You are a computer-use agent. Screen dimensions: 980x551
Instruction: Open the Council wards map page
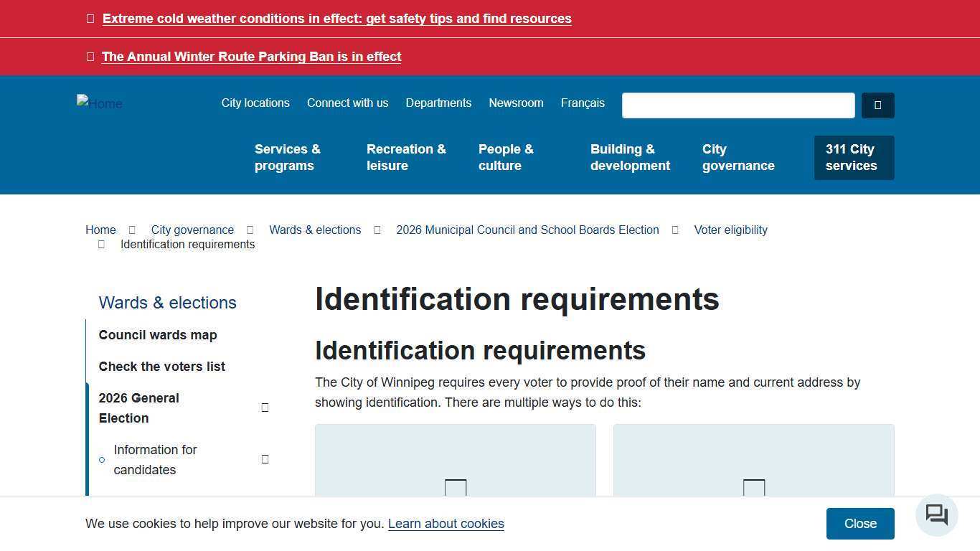[x=158, y=334]
